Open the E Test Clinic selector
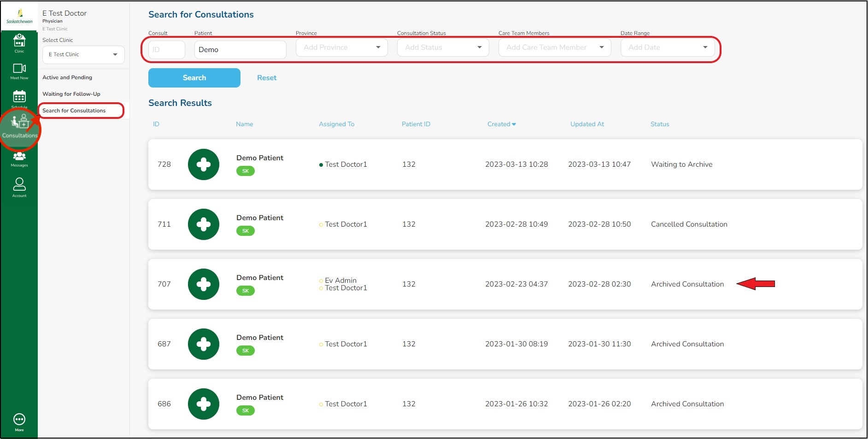 tap(83, 54)
